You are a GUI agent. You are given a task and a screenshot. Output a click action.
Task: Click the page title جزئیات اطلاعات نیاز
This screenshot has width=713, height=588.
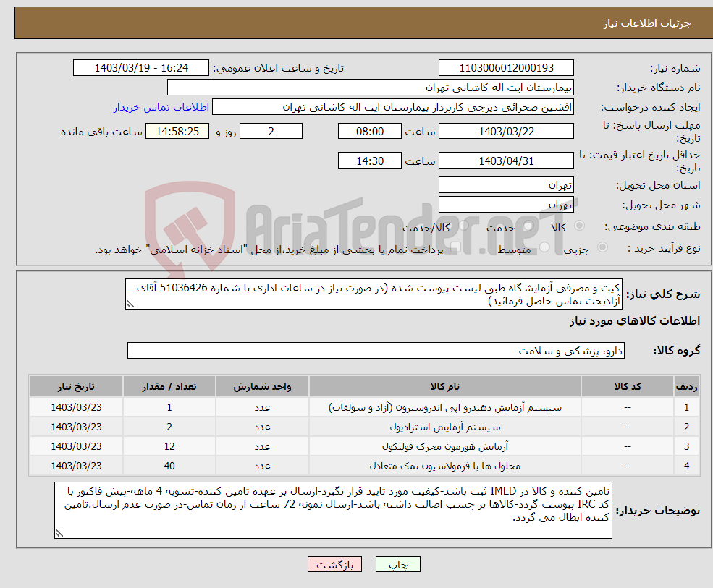647,23
